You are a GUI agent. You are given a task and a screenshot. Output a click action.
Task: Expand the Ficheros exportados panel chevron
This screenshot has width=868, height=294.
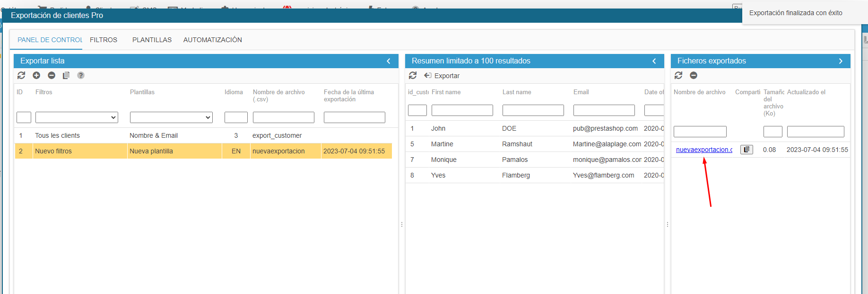pyautogui.click(x=841, y=61)
